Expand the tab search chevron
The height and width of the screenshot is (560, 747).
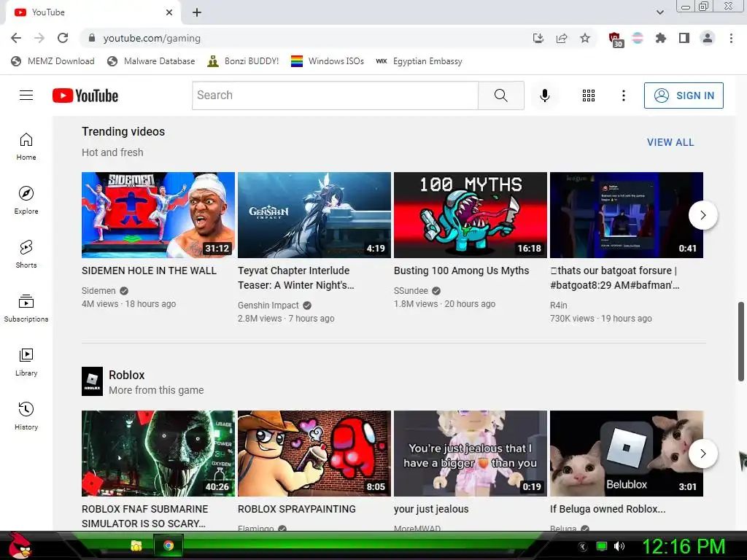(659, 12)
